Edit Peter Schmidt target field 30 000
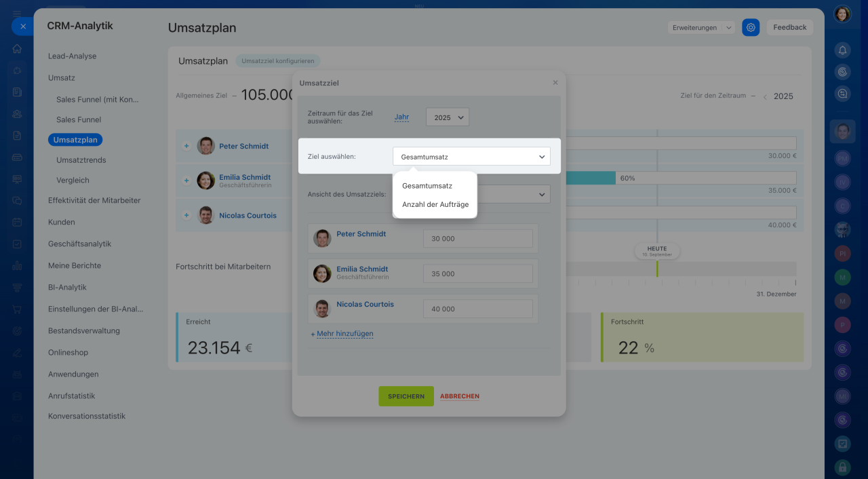The width and height of the screenshot is (868, 479). tap(478, 239)
